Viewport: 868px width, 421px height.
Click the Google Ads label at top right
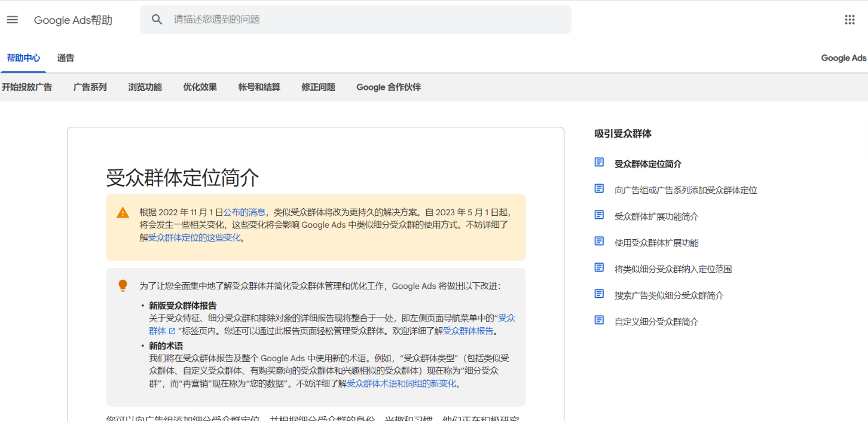pos(843,57)
